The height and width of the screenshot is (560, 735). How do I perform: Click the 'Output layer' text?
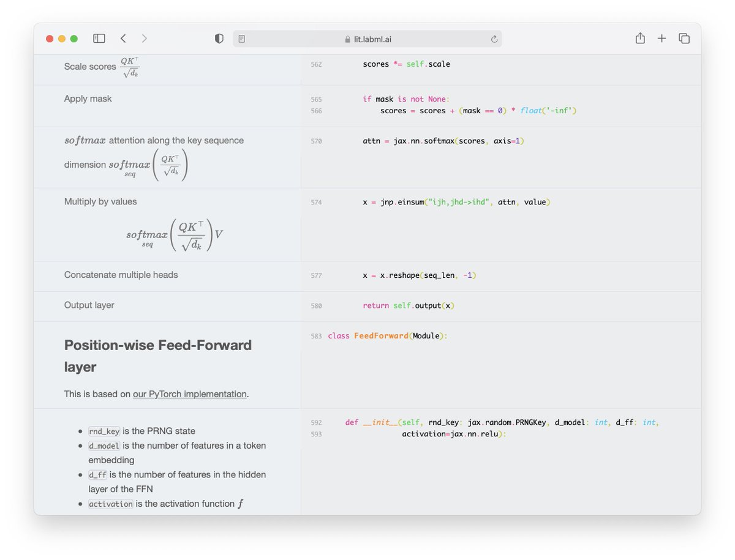[x=89, y=305]
